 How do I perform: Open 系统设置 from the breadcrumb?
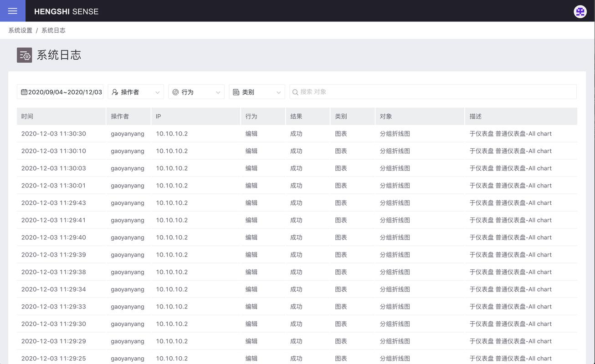19,30
